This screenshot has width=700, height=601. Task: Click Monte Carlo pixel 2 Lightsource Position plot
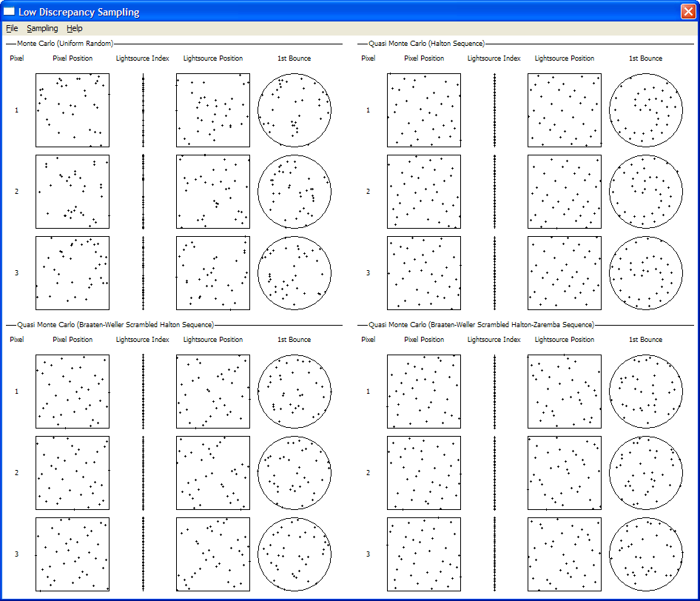[x=213, y=192]
